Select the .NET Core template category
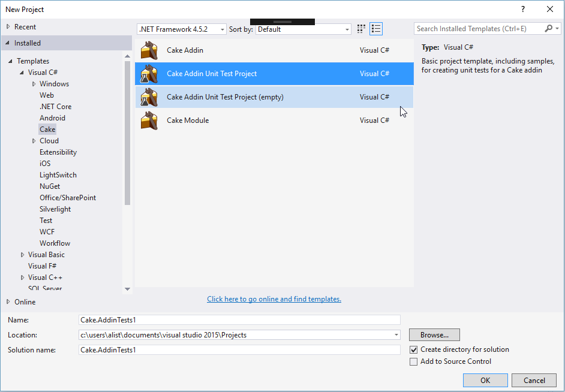 [56, 107]
